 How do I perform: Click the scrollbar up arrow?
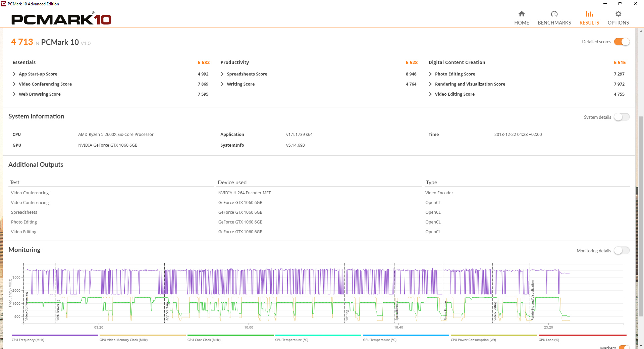[x=641, y=31]
